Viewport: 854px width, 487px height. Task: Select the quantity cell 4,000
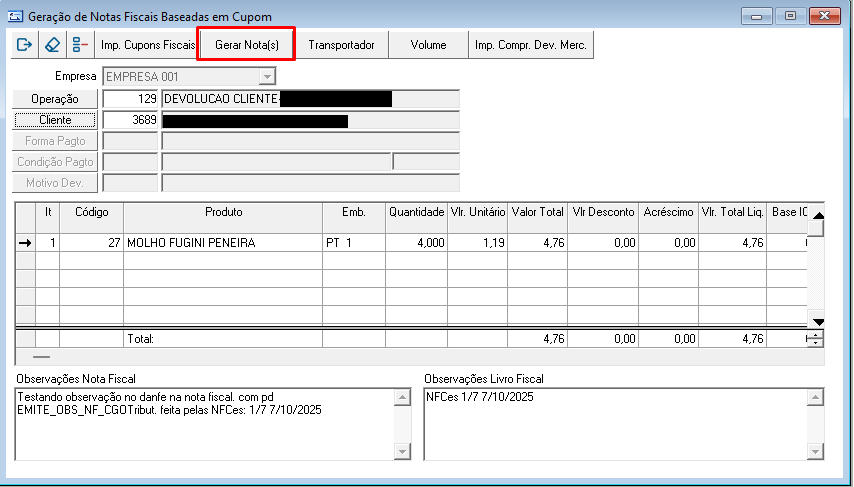417,243
